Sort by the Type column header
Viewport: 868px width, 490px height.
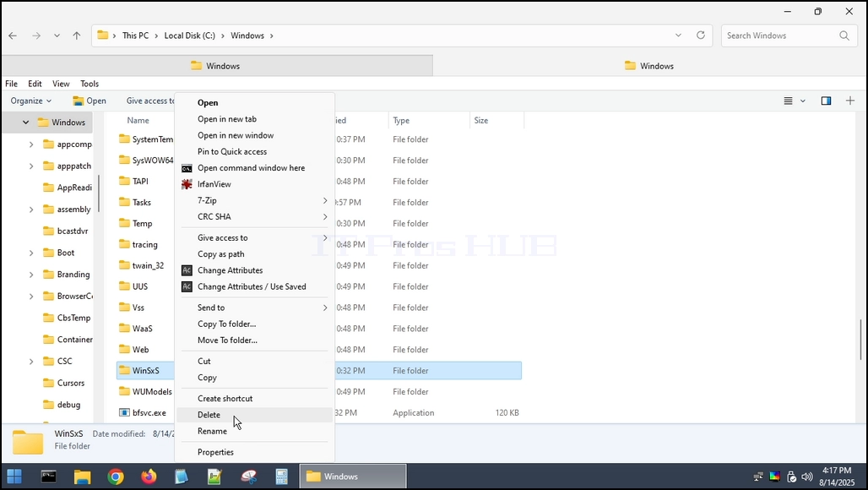pyautogui.click(x=429, y=120)
